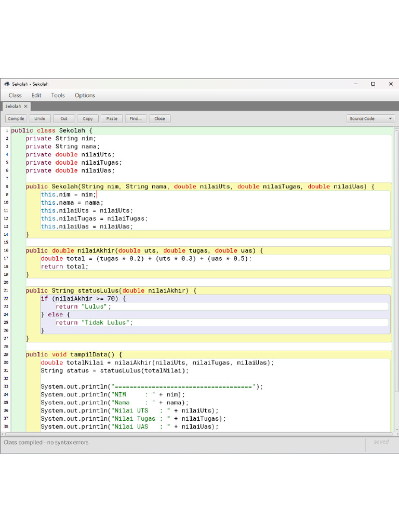Click the vertical scrollbar thumb
Viewport: 399px width, 532px height.
(396, 261)
